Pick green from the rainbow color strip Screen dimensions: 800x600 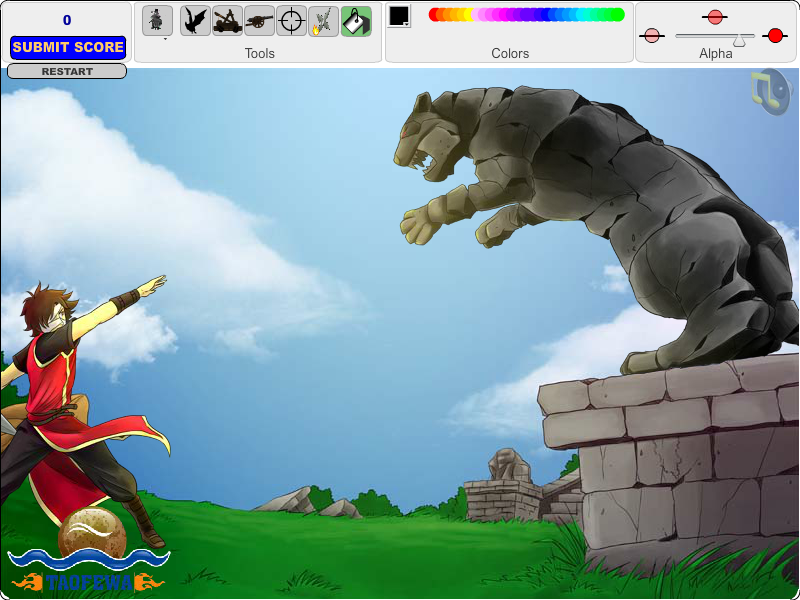[x=617, y=14]
